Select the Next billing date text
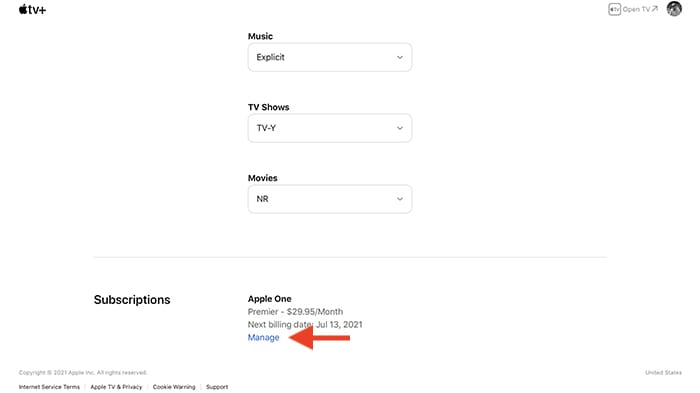 [305, 325]
